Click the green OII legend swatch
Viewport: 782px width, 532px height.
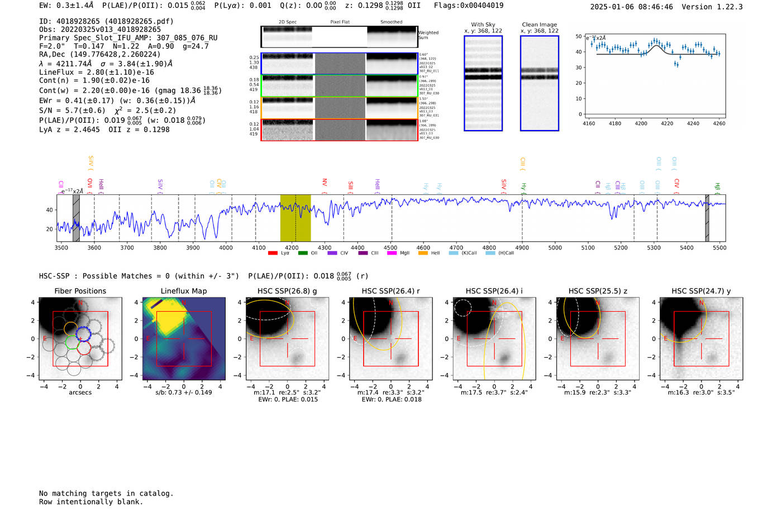coord(303,253)
